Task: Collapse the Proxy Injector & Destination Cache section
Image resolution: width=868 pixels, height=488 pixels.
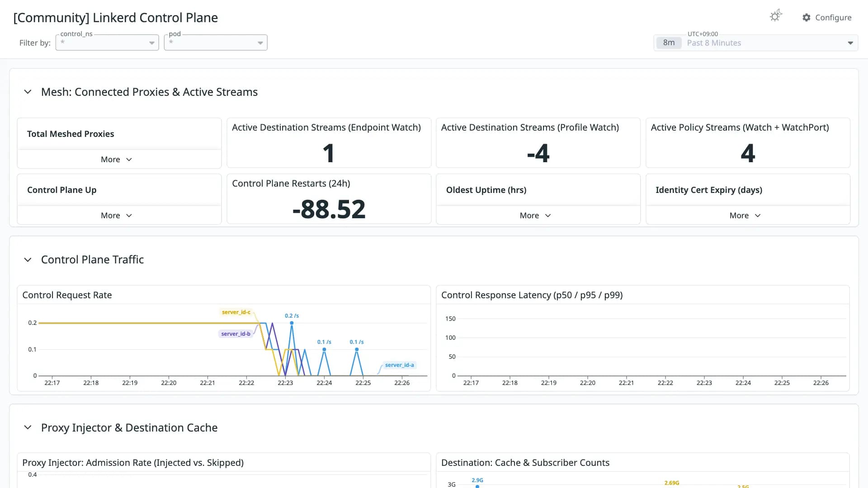Action: click(x=28, y=427)
